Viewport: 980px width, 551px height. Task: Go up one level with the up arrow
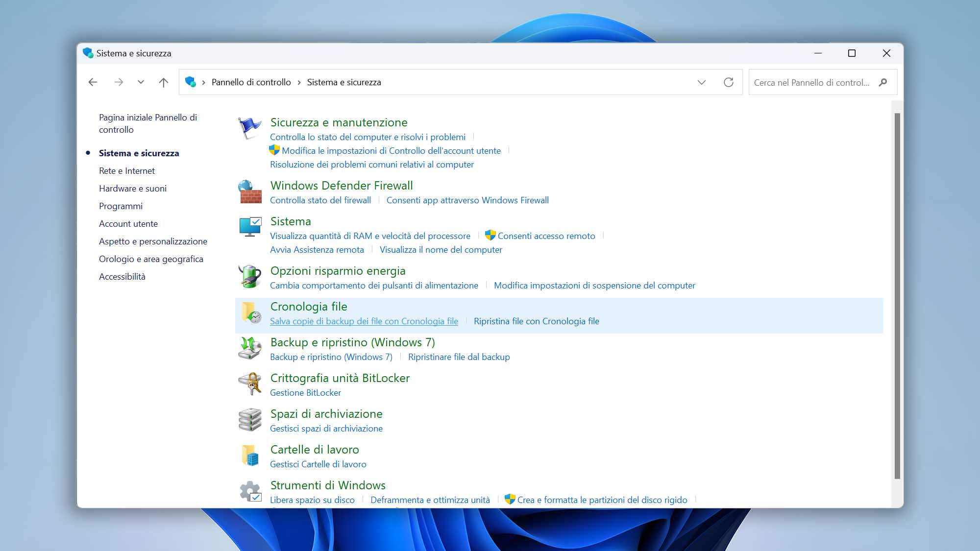(164, 82)
